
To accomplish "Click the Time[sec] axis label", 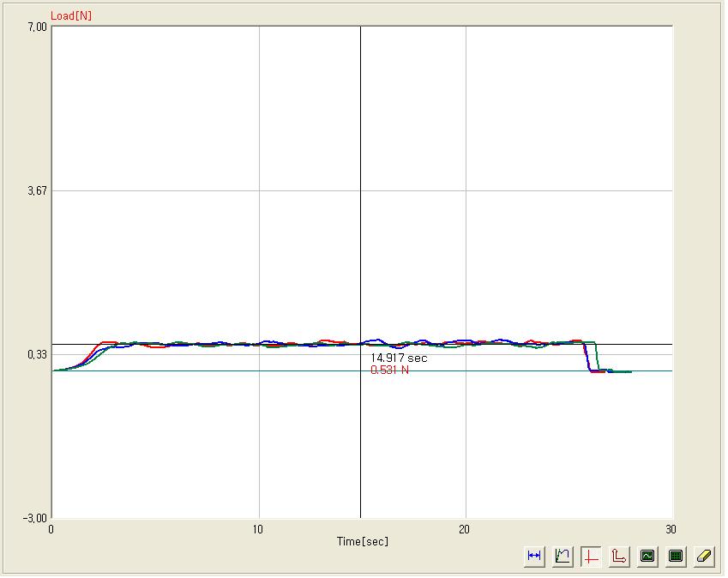I will click(x=362, y=541).
